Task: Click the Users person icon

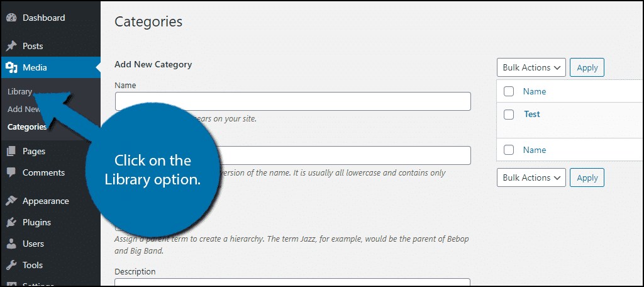Action: (12, 244)
